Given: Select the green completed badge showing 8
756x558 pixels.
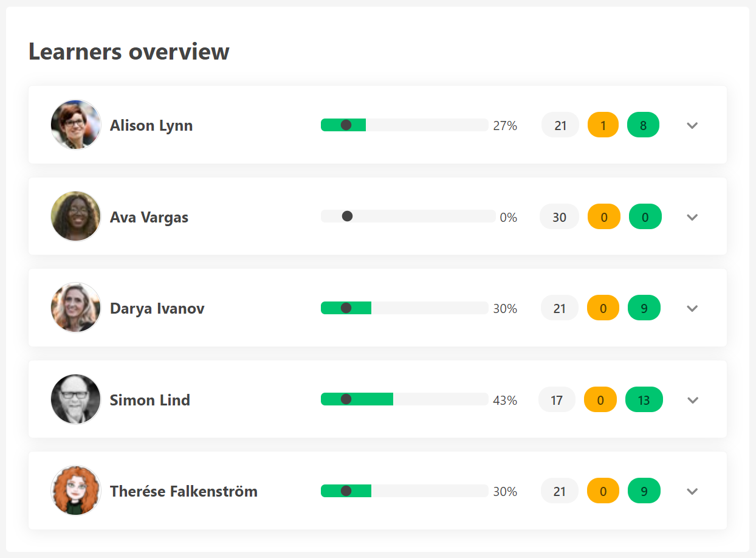Looking at the screenshot, I should point(643,125).
